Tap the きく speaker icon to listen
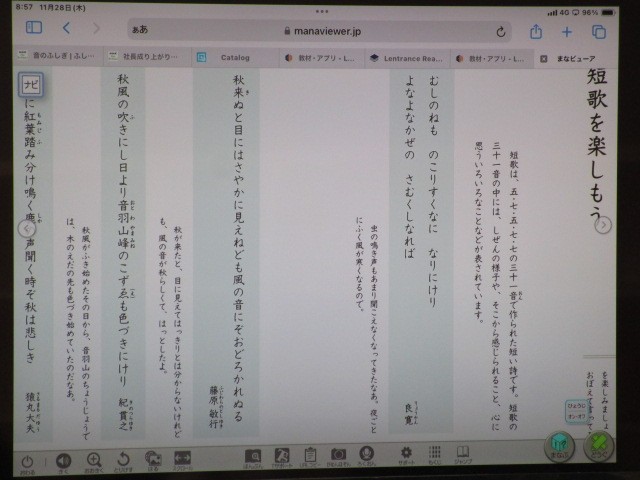This screenshot has height=480, width=640. pyautogui.click(x=63, y=462)
